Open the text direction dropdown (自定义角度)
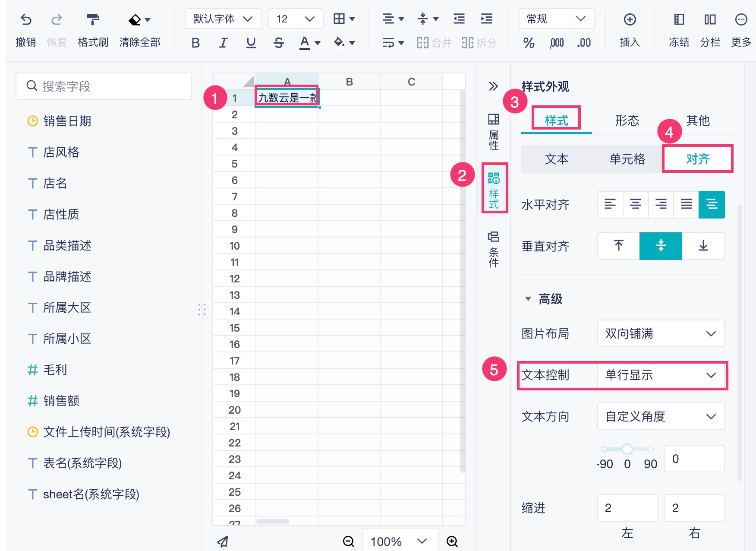The image size is (756, 551). [x=661, y=416]
